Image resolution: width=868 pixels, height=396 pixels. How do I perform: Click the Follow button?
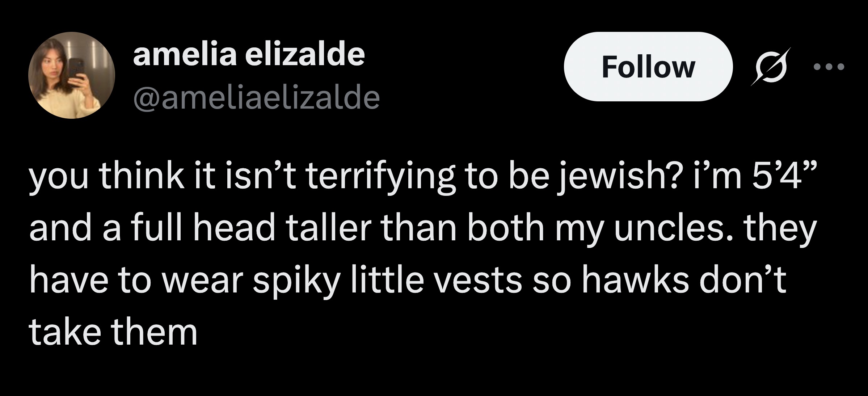click(x=648, y=67)
